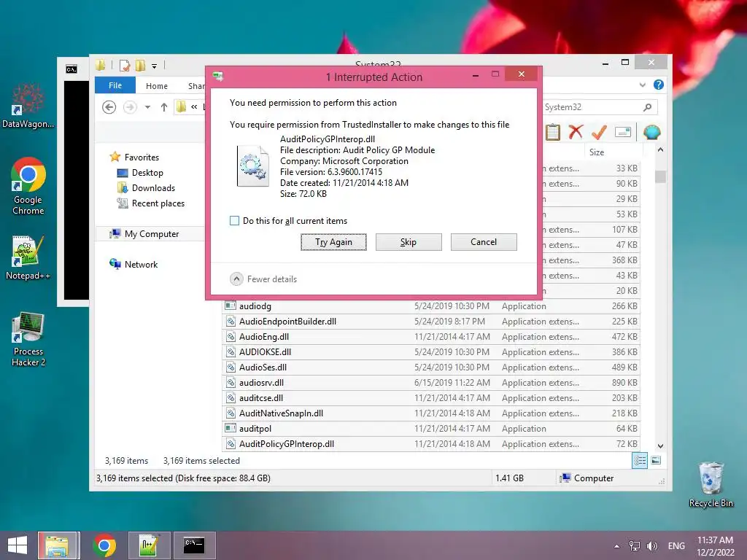Select audiosrv.dll file row
The width and height of the screenshot is (747, 560).
point(431,382)
